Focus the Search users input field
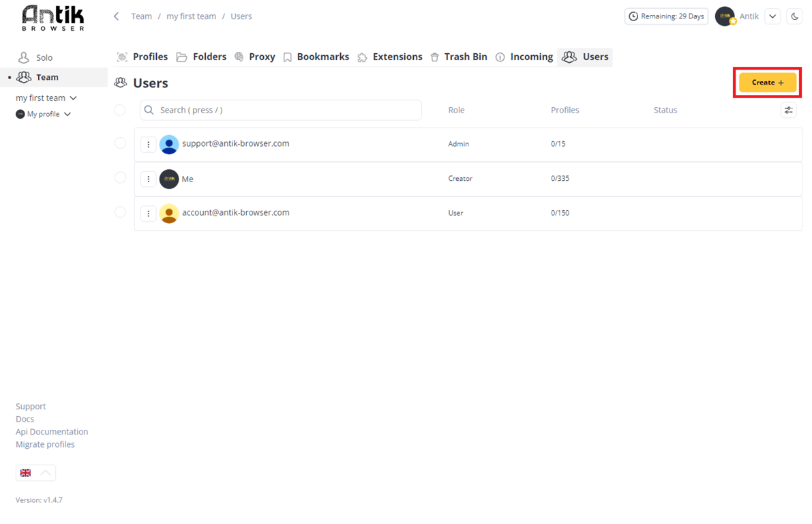Image resolution: width=812 pixels, height=524 pixels. 281,110
